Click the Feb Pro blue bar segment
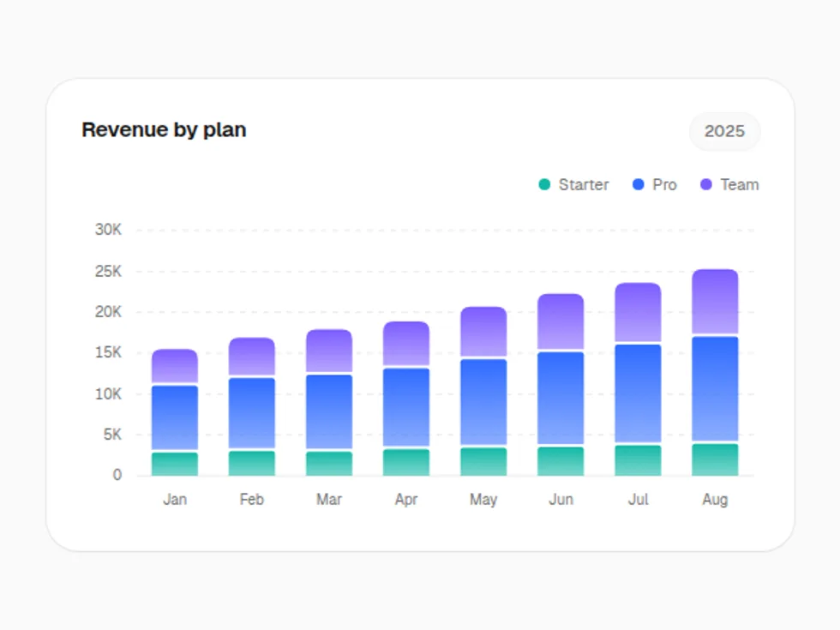This screenshot has width=840, height=630. (252, 413)
